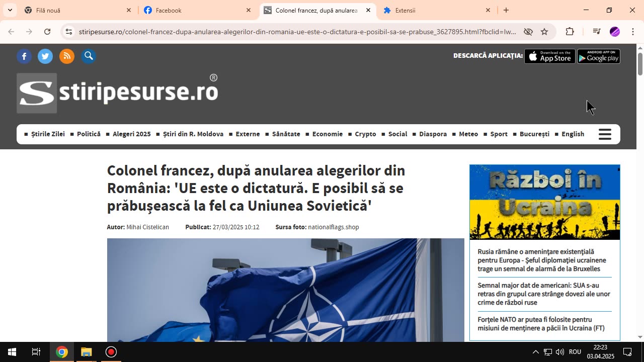
Task: Click the red recorder icon on the taskbar
Action: pyautogui.click(x=111, y=352)
